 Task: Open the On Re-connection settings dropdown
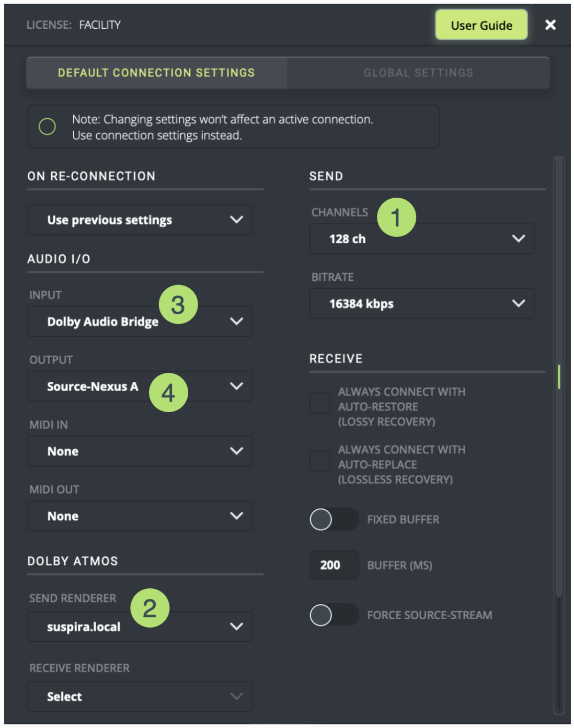[x=140, y=220]
